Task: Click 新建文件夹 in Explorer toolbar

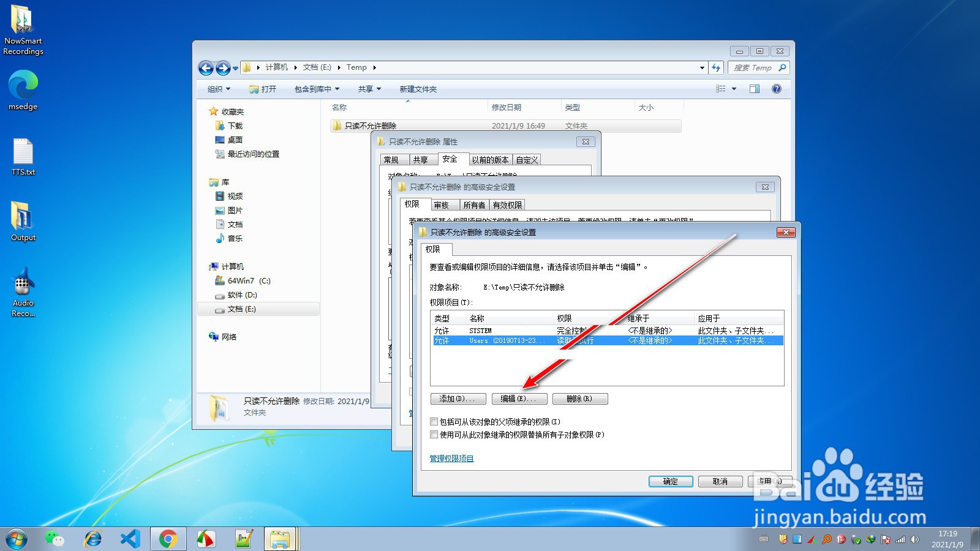Action: pyautogui.click(x=418, y=89)
